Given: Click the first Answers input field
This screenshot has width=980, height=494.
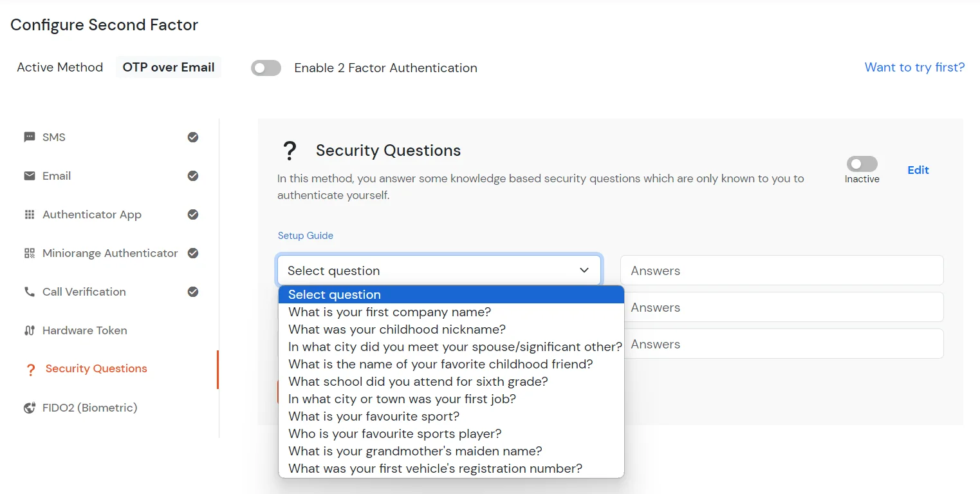Looking at the screenshot, I should point(781,270).
